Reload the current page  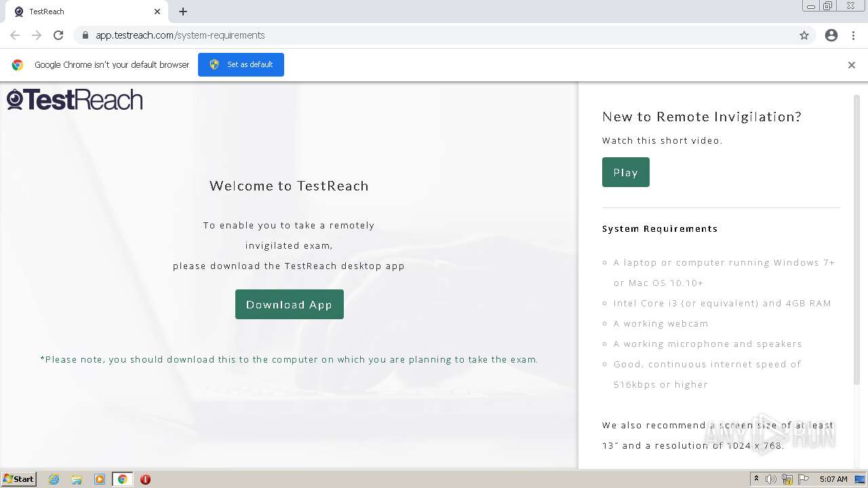point(58,35)
